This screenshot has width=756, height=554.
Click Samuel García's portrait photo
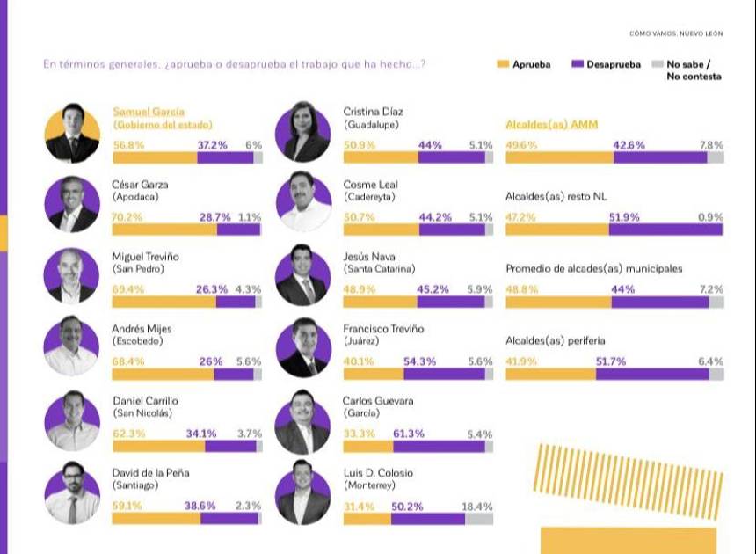point(72,135)
